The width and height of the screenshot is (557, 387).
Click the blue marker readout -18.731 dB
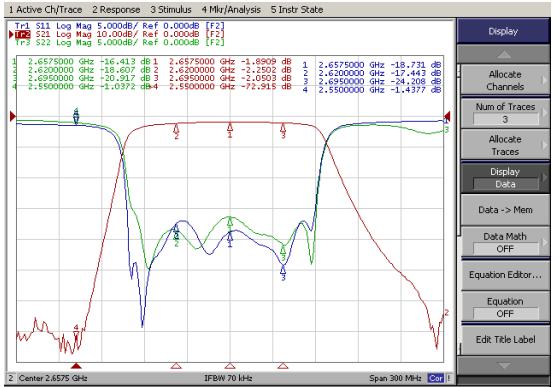pyautogui.click(x=416, y=65)
